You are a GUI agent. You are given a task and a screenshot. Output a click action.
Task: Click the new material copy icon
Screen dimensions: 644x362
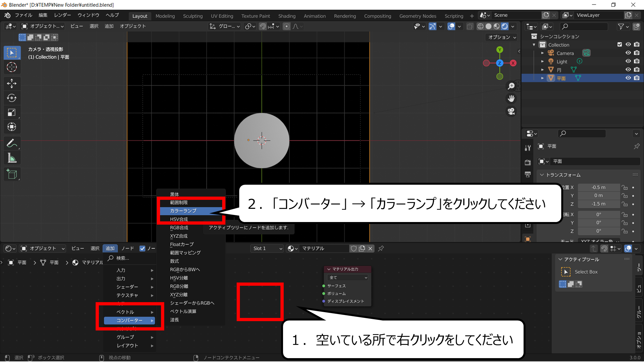[x=362, y=248]
